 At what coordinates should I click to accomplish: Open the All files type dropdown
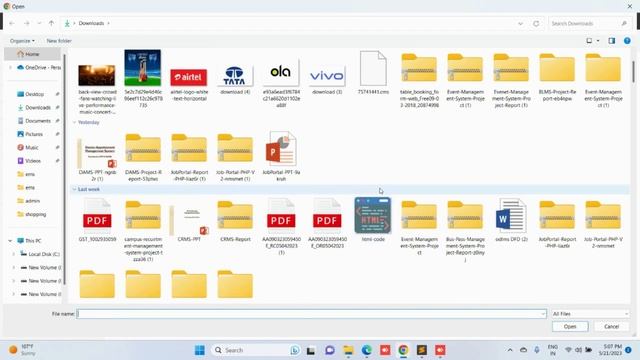tap(590, 314)
